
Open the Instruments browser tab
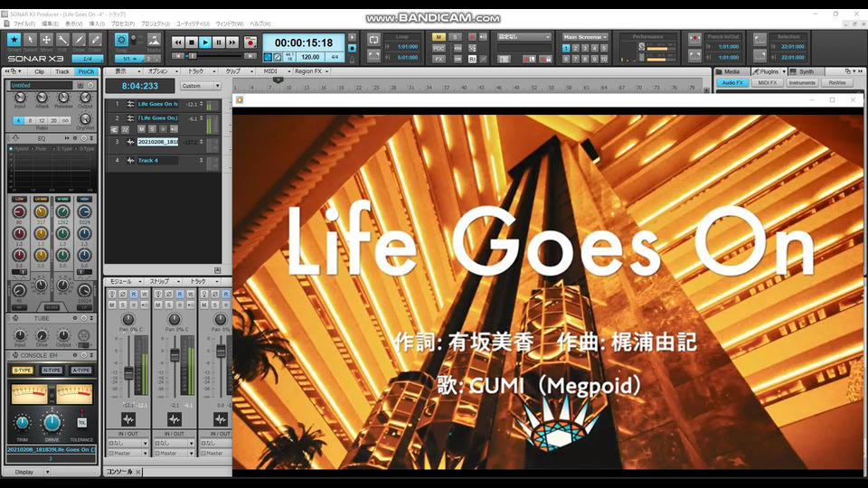point(802,82)
